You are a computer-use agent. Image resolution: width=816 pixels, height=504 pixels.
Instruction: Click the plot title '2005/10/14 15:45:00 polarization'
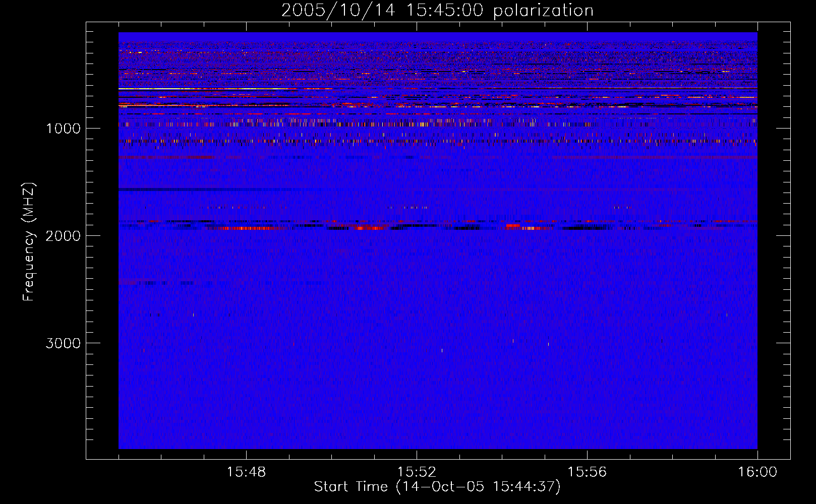(x=437, y=11)
